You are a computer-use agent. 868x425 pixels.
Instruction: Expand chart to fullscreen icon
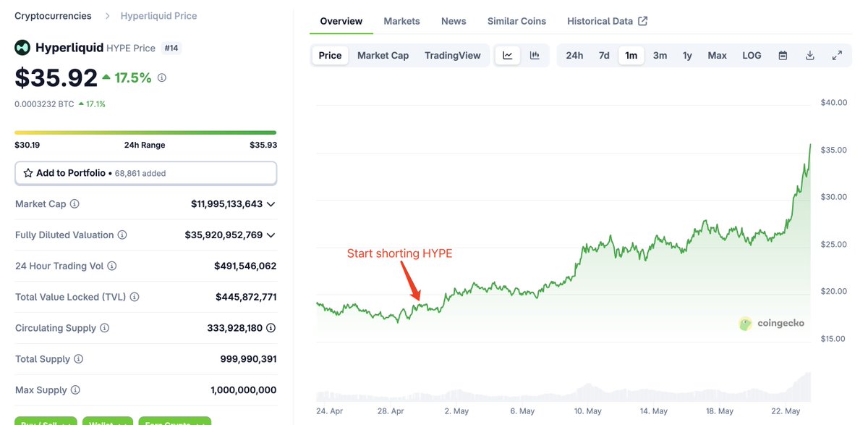pyautogui.click(x=837, y=55)
